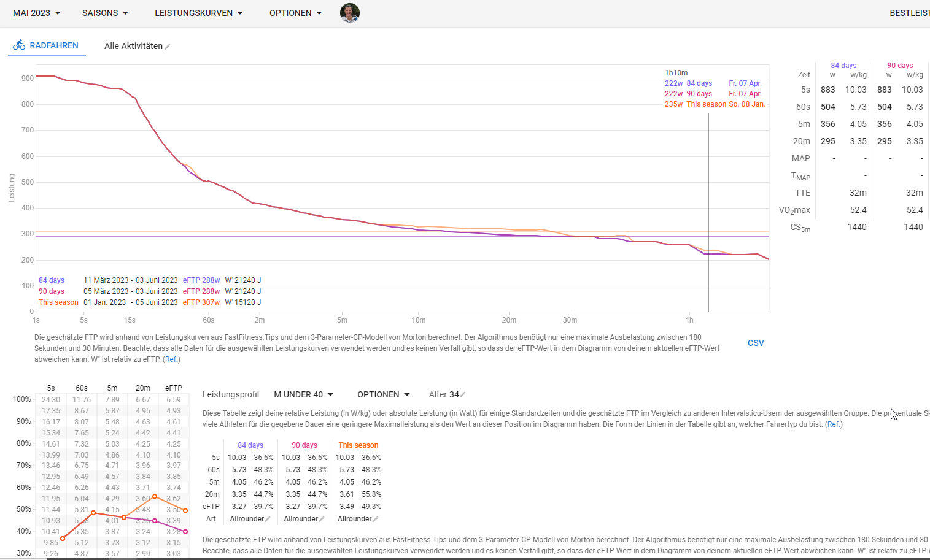Open the top bar OPTIONEN menu
The image size is (930, 560).
295,13
